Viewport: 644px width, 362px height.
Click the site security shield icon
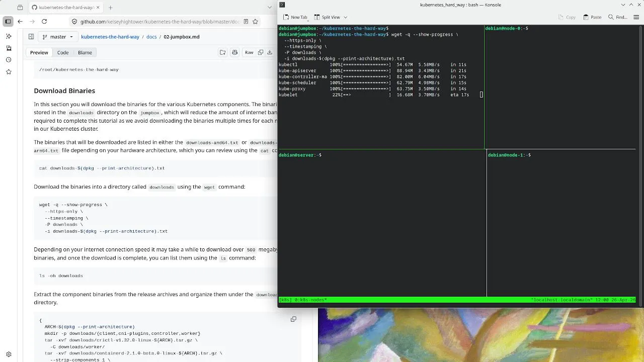[x=74, y=22]
